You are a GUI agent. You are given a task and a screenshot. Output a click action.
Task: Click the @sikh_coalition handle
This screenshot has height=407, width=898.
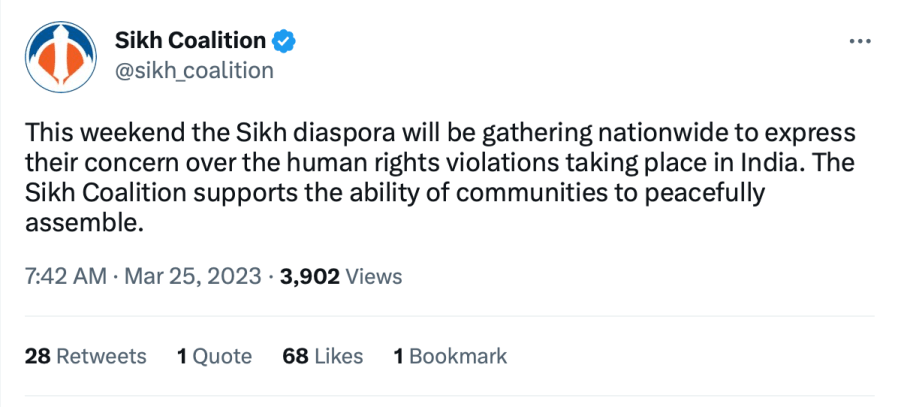[x=197, y=69]
